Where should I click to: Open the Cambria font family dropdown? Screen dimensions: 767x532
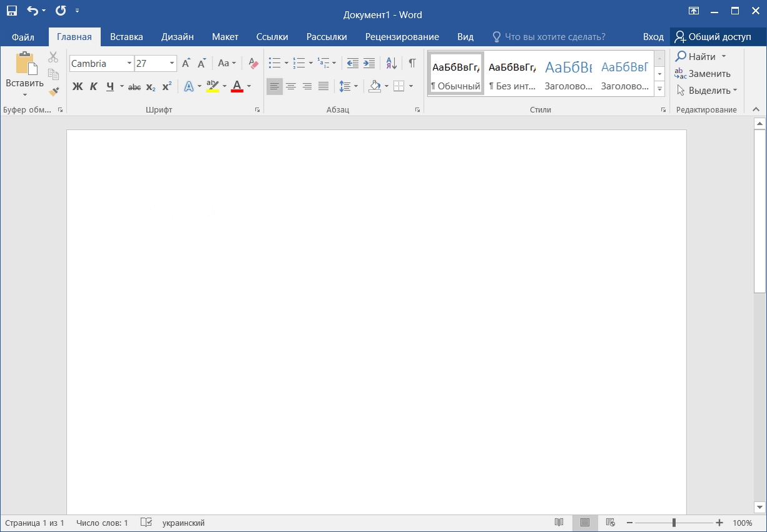click(x=131, y=63)
